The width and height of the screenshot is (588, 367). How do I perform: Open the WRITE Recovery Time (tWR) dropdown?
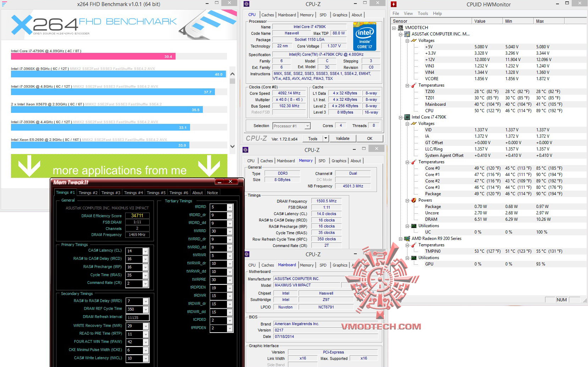[x=145, y=326]
